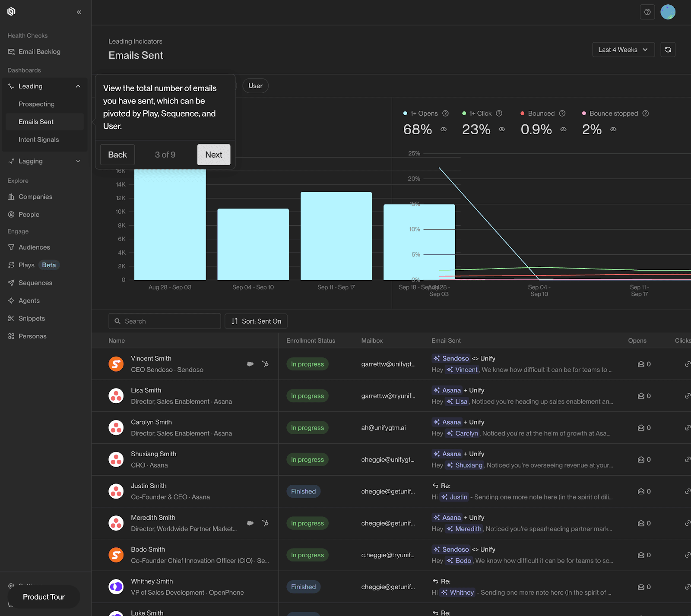This screenshot has height=616, width=691.
Task: Click the Sendoso tag in Vincent Smith's email
Action: coord(451,358)
